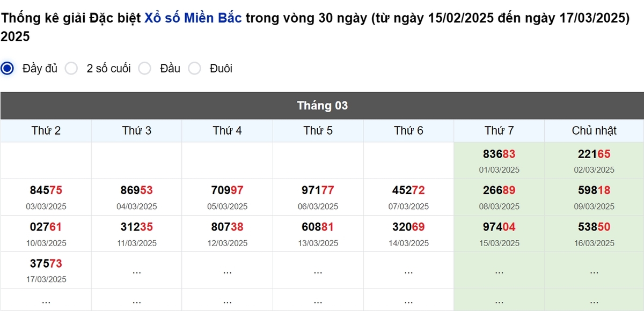Click result 37573 dated 17/03/2025
Viewport: 644px width, 311px height.
[x=46, y=263]
